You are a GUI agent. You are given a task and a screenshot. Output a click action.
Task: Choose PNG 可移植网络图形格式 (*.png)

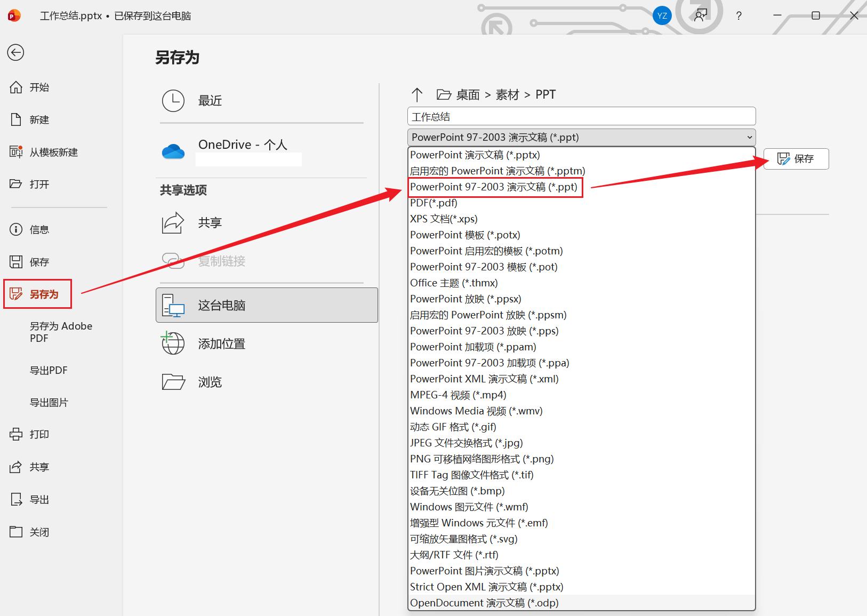[x=581, y=459]
